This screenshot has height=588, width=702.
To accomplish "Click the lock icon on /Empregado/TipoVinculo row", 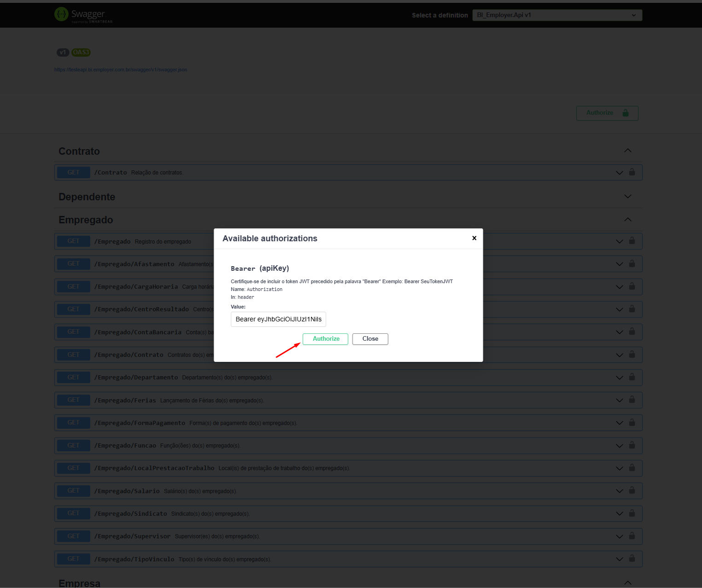I will (x=632, y=558).
